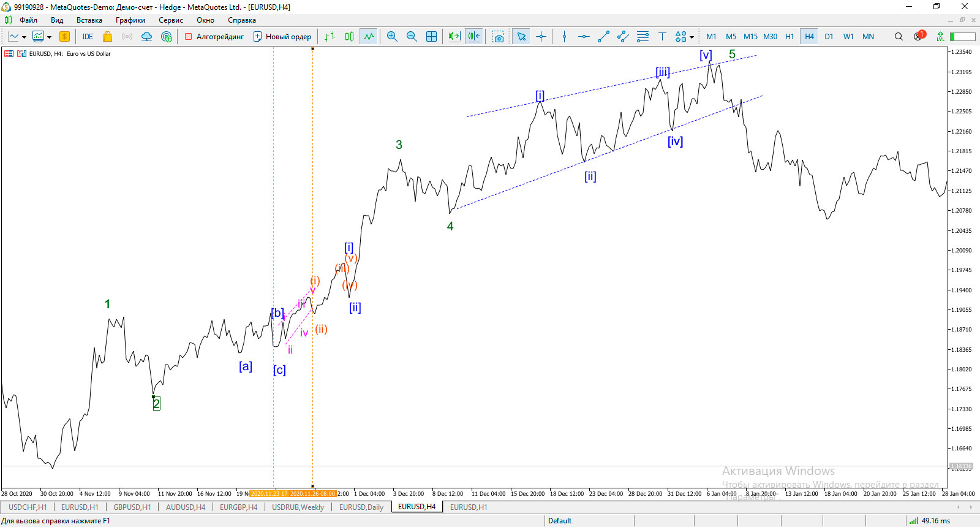Open the Графики menu
Screen dimensions: 980x527
(130, 20)
